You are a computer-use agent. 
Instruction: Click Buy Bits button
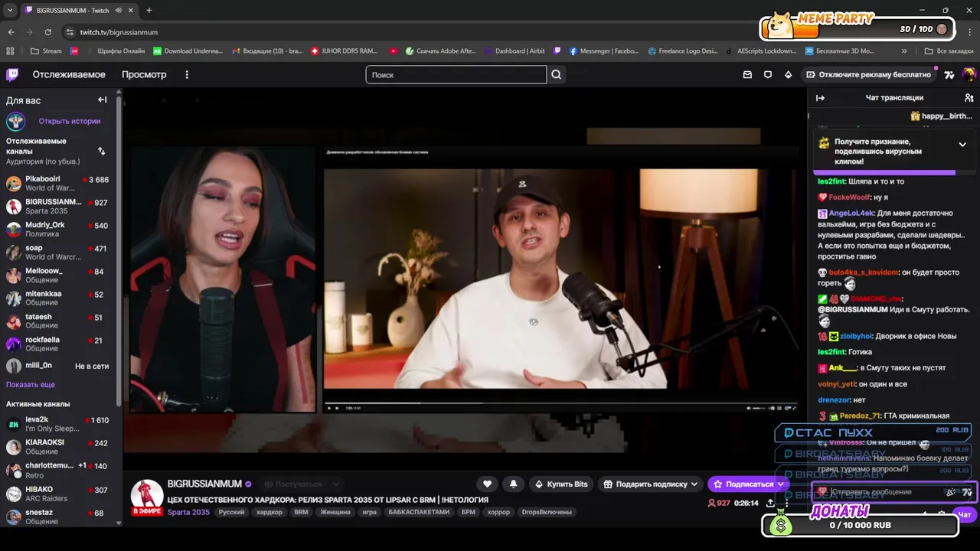(561, 484)
